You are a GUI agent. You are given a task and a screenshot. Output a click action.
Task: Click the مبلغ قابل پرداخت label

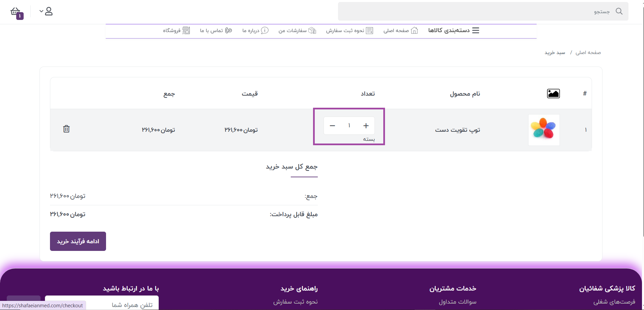tap(293, 214)
